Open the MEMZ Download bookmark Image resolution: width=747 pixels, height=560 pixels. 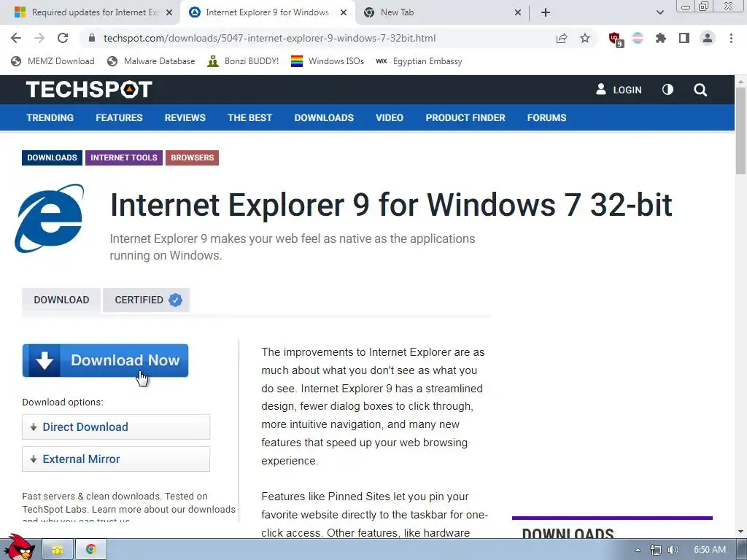53,61
